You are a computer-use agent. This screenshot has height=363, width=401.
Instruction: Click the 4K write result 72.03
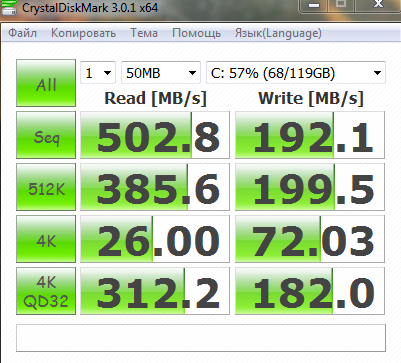310,239
